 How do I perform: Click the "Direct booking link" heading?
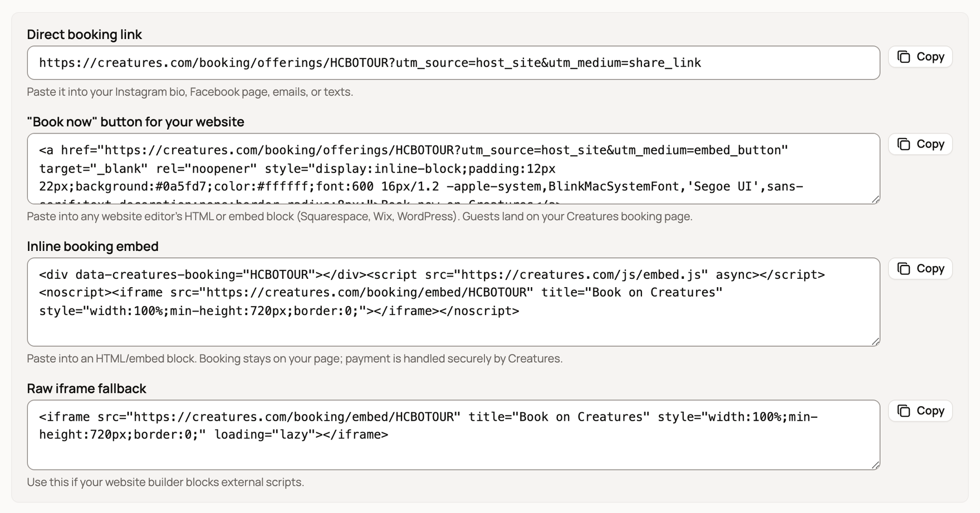click(85, 34)
